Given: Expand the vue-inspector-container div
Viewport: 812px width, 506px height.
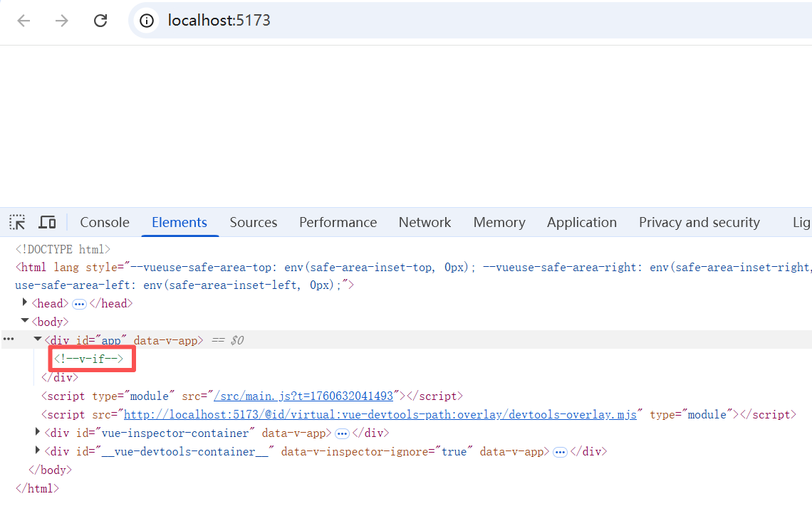Looking at the screenshot, I should pos(37,431).
